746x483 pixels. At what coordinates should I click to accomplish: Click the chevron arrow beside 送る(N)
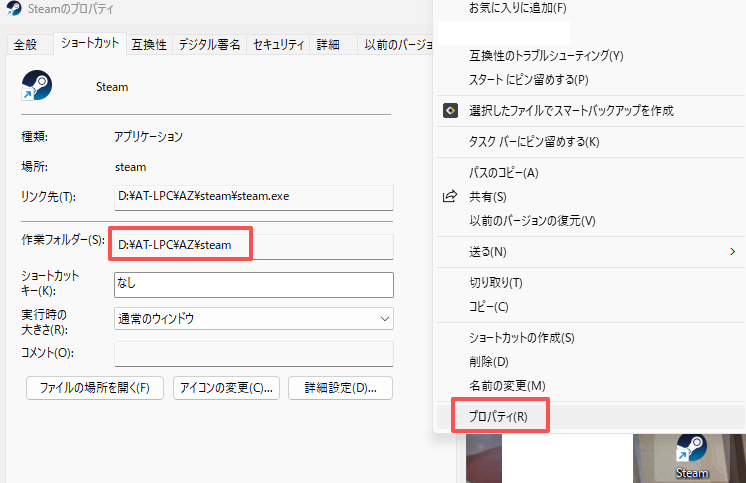click(x=733, y=251)
